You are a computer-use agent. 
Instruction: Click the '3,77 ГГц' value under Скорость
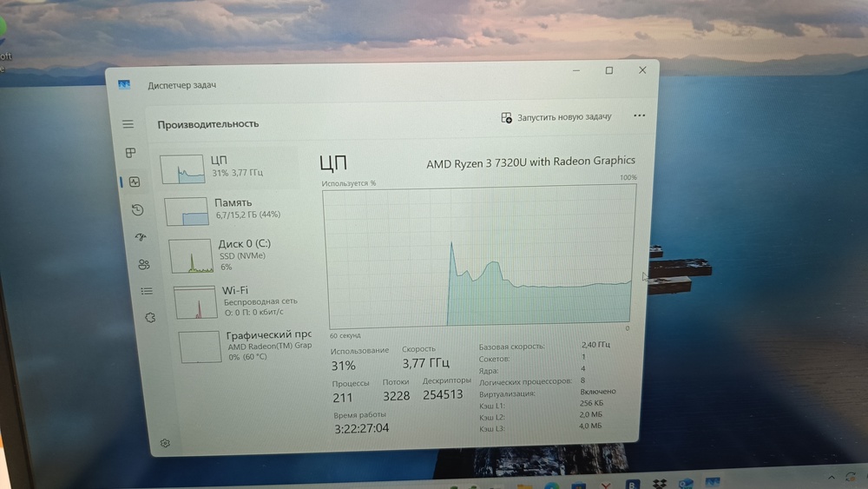pyautogui.click(x=425, y=363)
